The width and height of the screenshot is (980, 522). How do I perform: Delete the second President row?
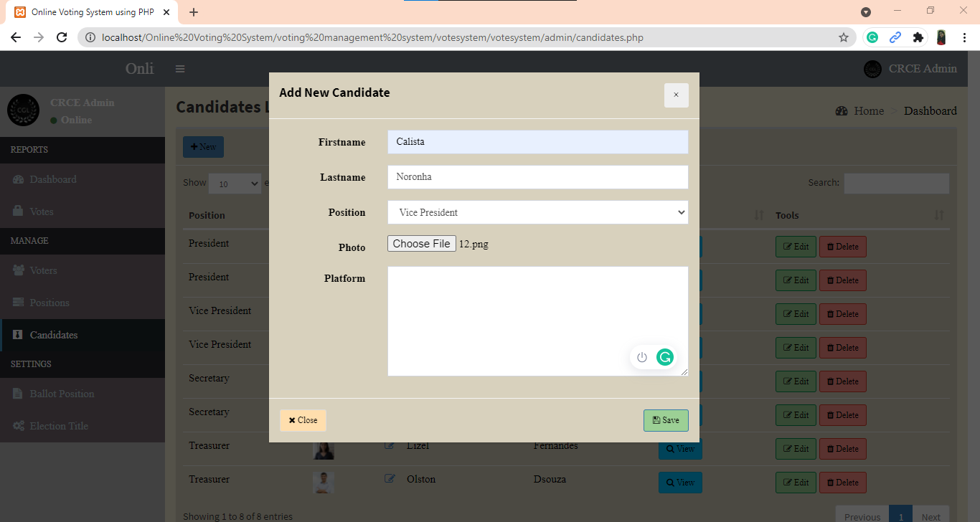(843, 280)
